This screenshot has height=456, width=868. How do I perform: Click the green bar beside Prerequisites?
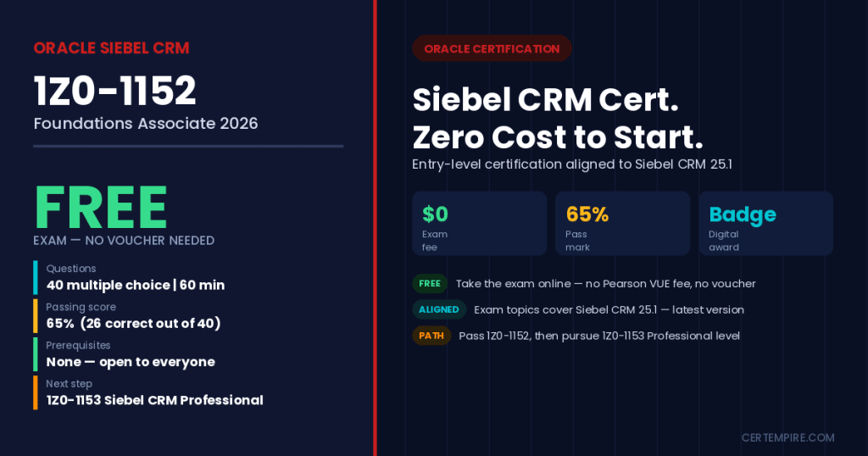[x=36, y=354]
